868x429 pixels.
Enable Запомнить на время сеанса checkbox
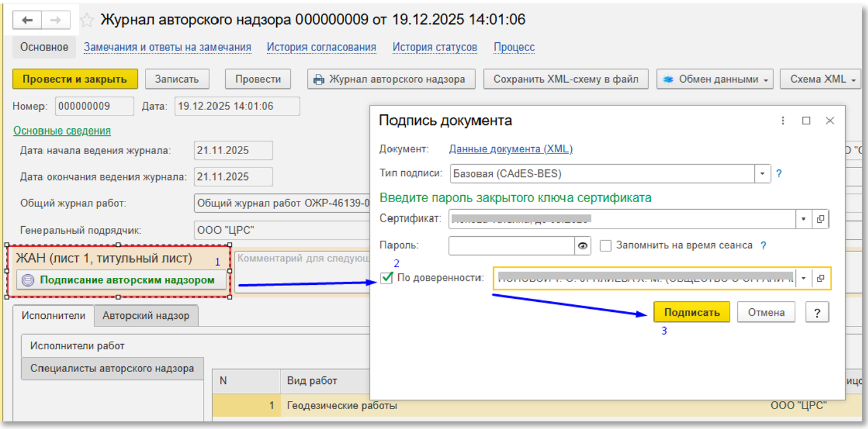606,246
